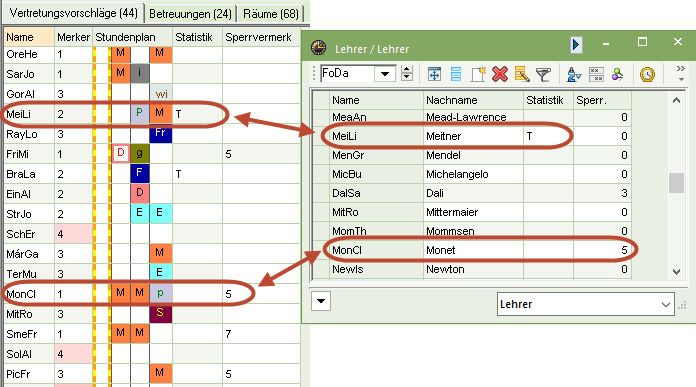Viewport: 696px width, 387px height.
Task: Click the xx boxes serial change icon
Action: click(x=596, y=74)
